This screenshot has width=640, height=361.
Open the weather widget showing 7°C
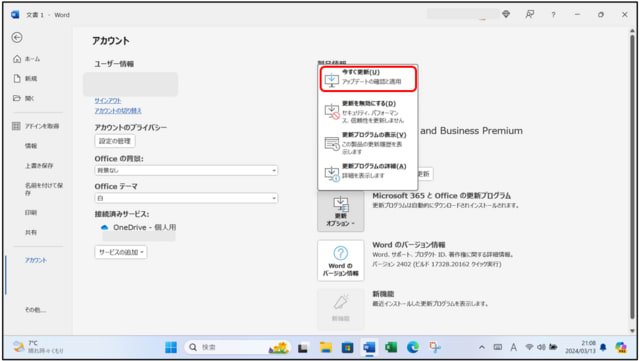38,347
